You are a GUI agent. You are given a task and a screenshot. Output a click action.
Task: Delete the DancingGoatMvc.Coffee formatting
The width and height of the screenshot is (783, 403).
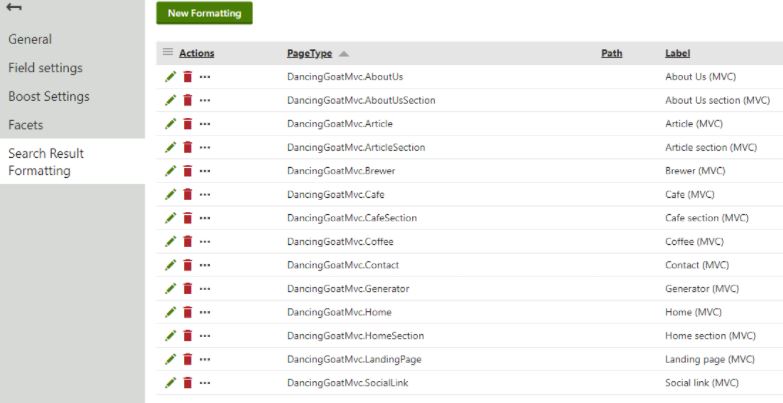point(188,241)
